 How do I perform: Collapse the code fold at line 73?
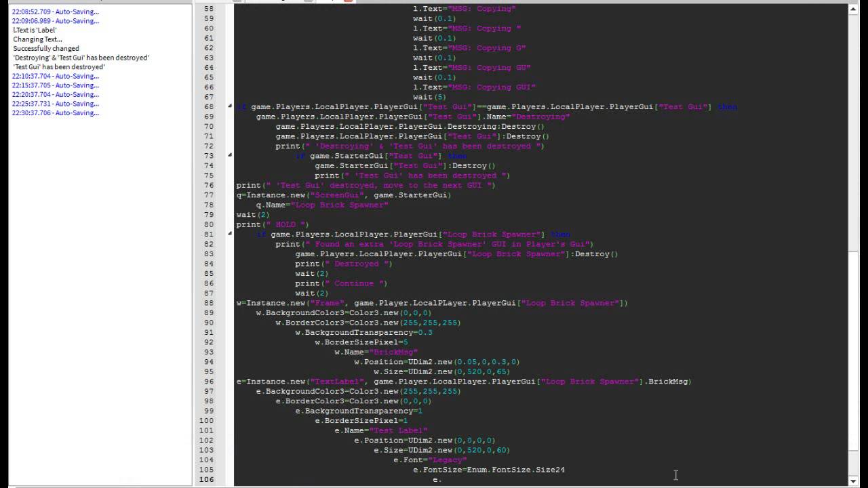coord(229,155)
